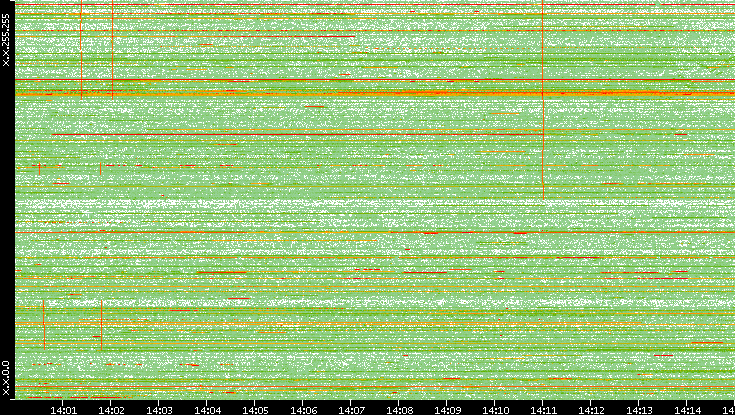The width and height of the screenshot is (735, 415).
Task: Select the 14:02 time axis label
Action: 111,410
